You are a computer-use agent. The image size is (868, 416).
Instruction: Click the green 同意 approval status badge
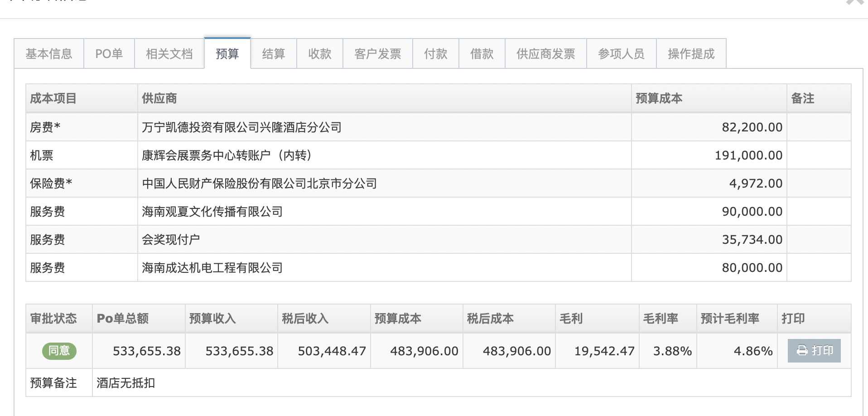(x=59, y=351)
